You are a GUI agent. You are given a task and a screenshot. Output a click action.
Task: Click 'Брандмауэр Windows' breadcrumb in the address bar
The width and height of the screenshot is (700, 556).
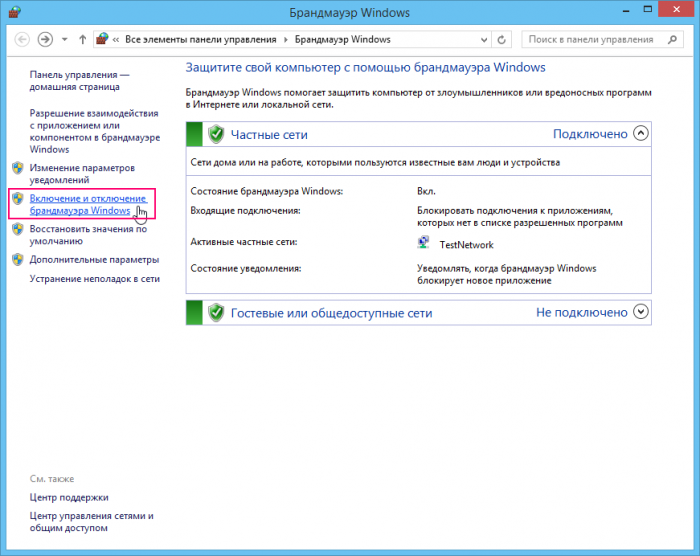[x=342, y=40]
